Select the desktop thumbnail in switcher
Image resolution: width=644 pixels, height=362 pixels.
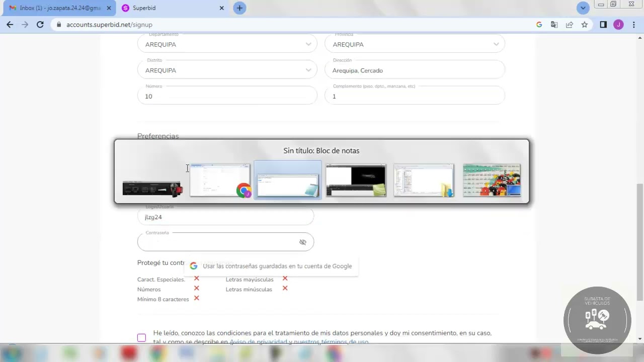tap(492, 180)
